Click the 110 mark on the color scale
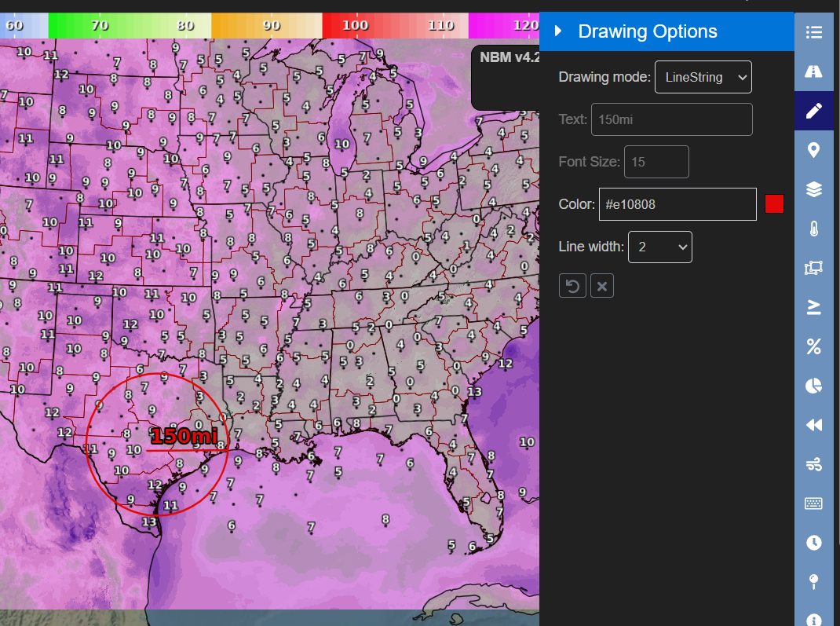This screenshot has width=840, height=626. click(440, 25)
